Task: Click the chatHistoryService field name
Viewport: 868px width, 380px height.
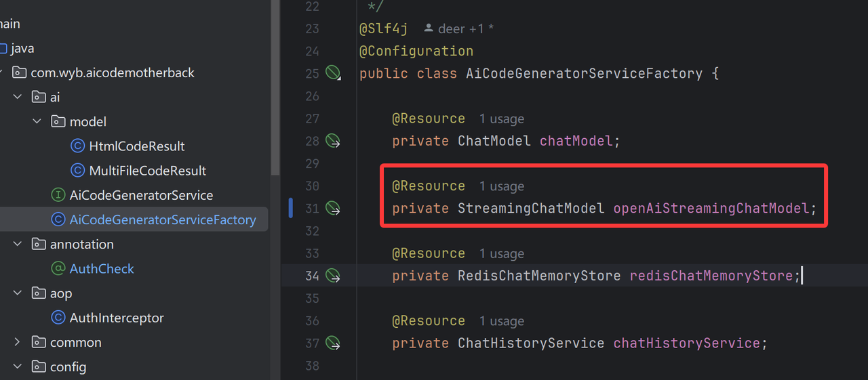Action: [687, 343]
